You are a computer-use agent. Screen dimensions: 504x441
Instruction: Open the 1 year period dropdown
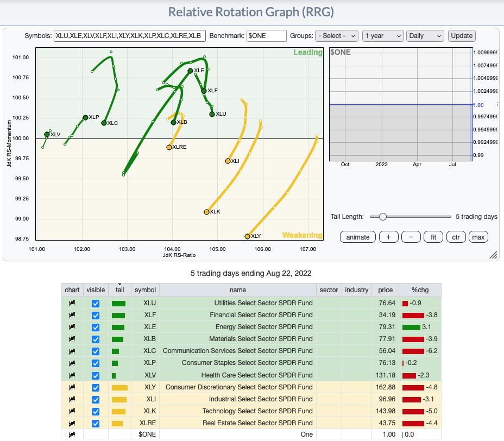tap(383, 36)
